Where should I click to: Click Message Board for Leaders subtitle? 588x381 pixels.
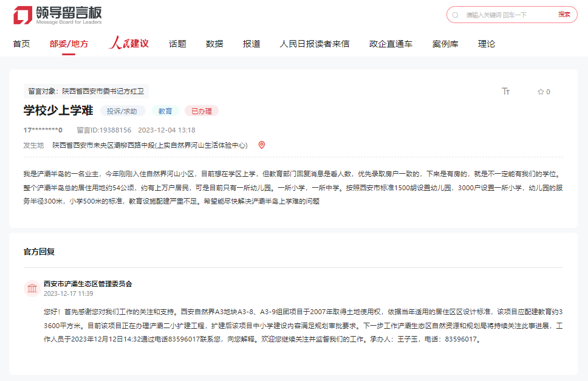(69, 22)
